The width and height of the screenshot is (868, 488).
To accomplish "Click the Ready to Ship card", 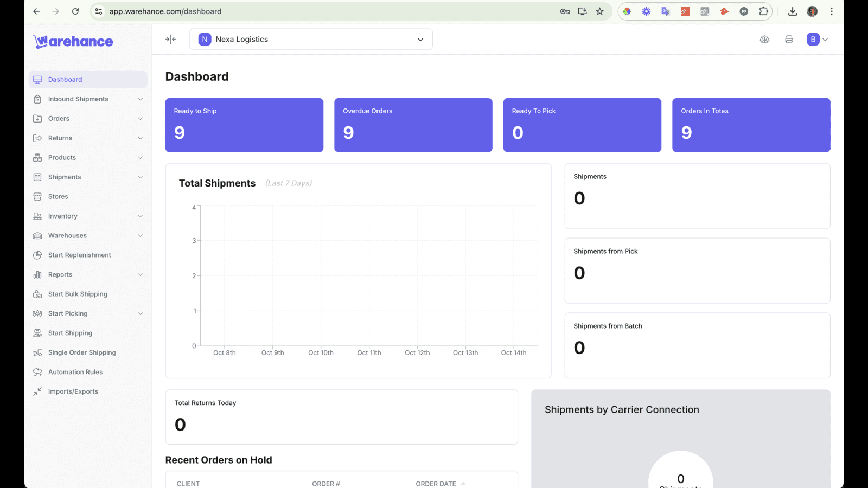I will coord(244,125).
